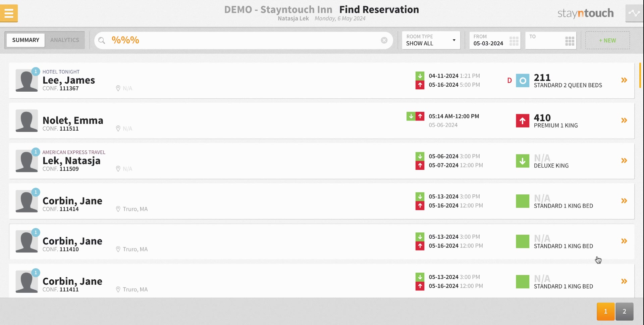
Task: Click the vertical scrollbar on the right
Action: [640, 75]
